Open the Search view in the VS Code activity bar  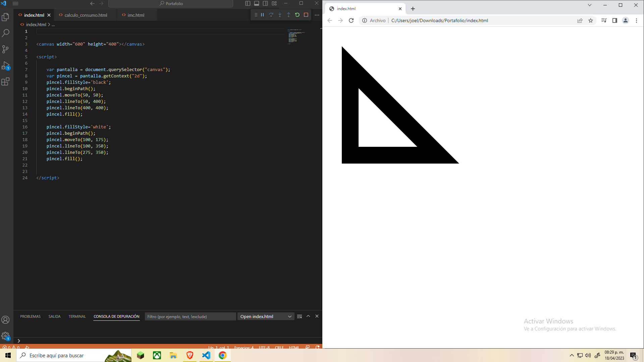click(5, 33)
